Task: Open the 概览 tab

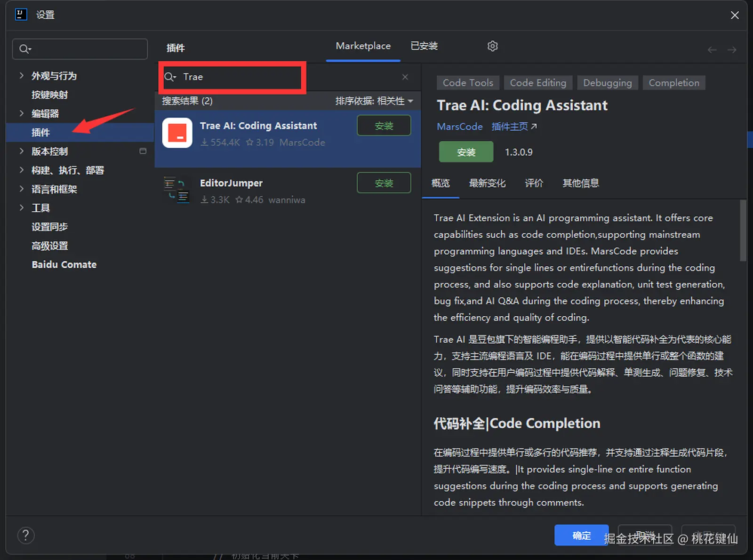Action: click(x=441, y=183)
